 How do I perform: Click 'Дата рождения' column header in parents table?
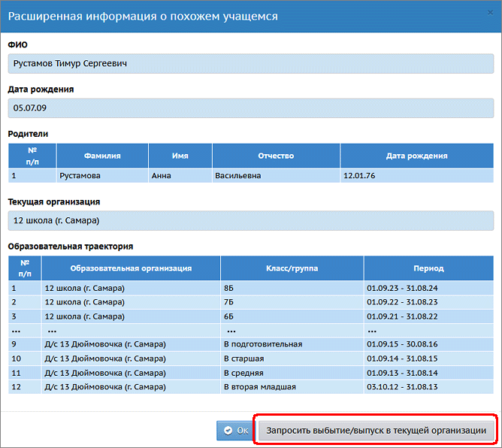tap(416, 156)
